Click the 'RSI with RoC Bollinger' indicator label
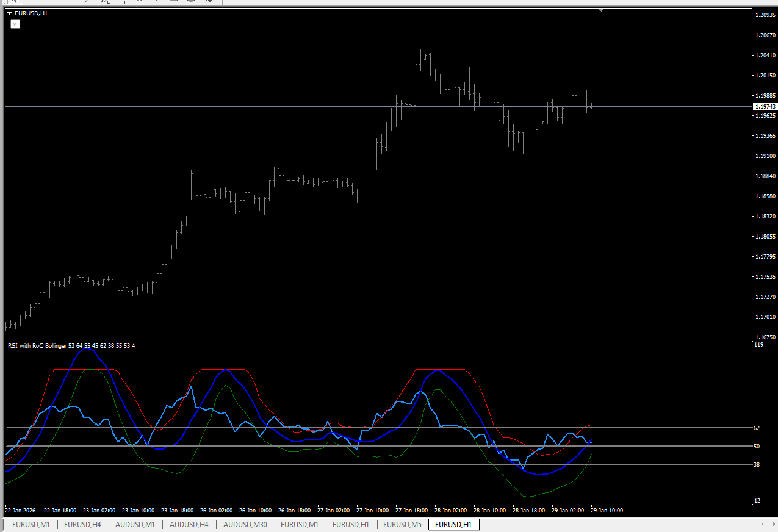The width and height of the screenshot is (778, 532). pyautogui.click(x=71, y=346)
